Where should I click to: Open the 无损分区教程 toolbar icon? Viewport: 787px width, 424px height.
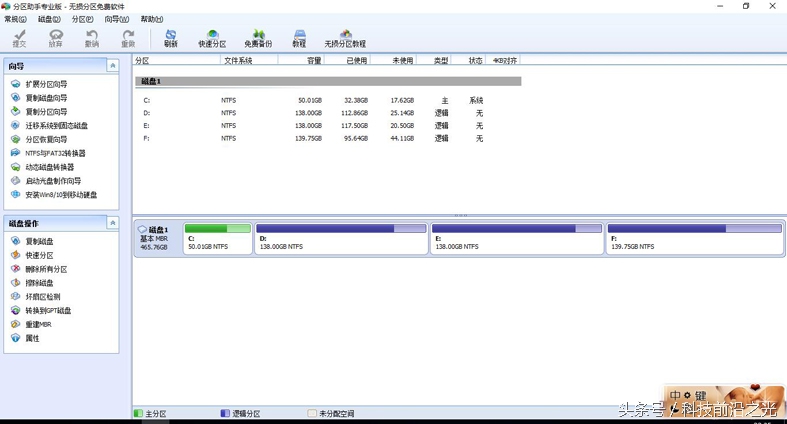(345, 38)
